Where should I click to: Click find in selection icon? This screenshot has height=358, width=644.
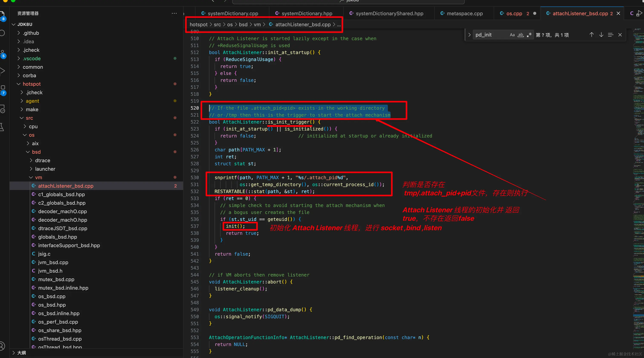pos(611,35)
